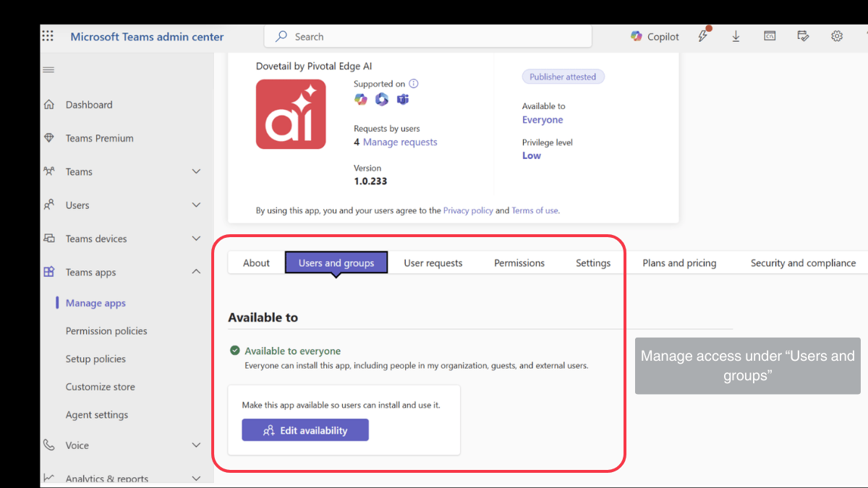Click the info icon beside Supported on
This screenshot has height=488, width=868.
coord(414,84)
